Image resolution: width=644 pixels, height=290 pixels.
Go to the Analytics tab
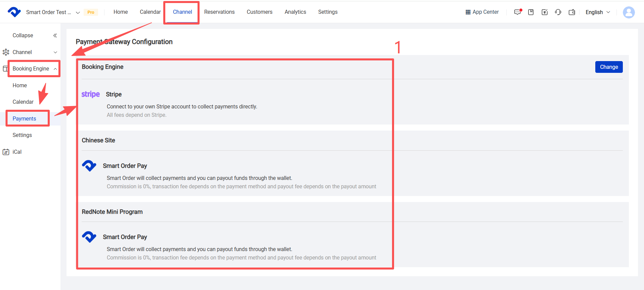coord(295,12)
